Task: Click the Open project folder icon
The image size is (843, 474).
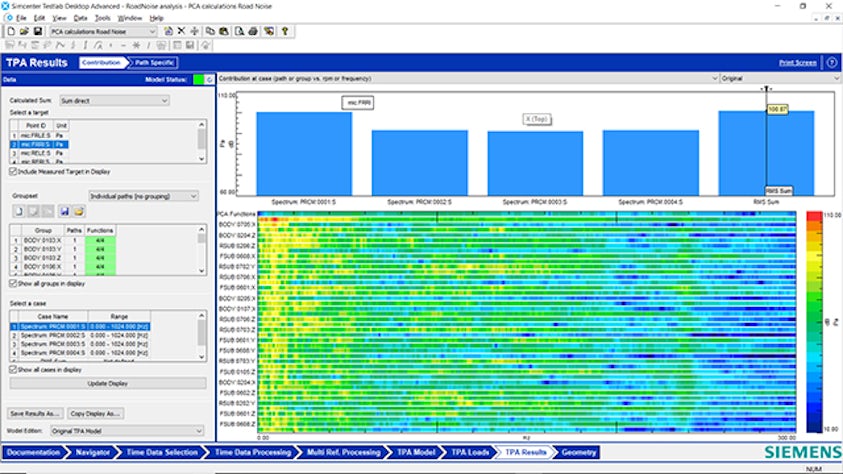Action: click(24, 31)
